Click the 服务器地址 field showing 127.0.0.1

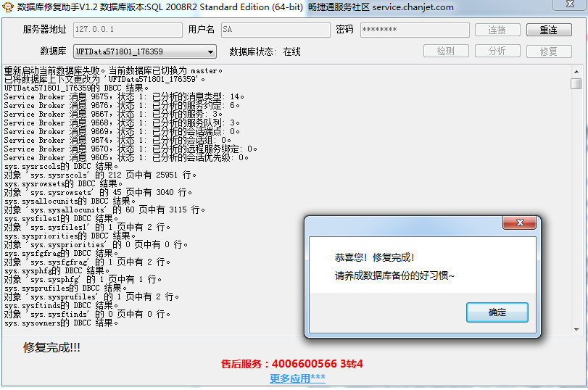(x=128, y=30)
